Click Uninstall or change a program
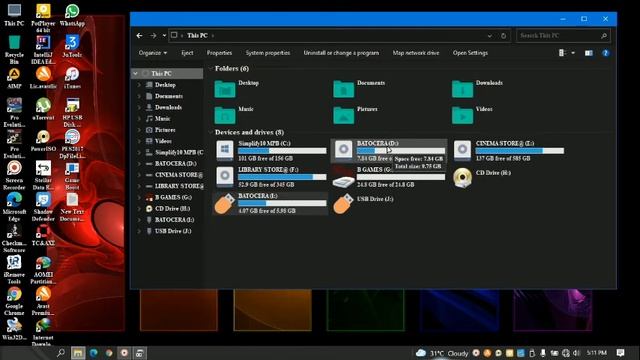The image size is (640, 360). (341, 53)
